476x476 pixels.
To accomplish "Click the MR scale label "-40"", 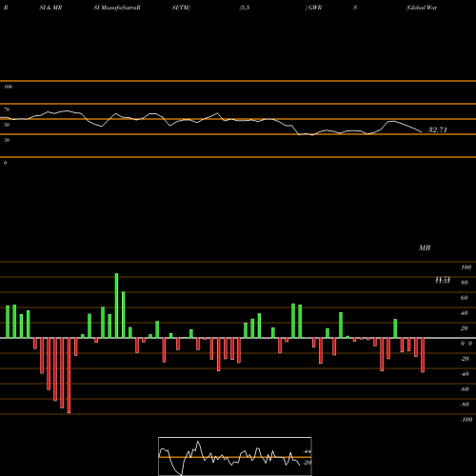I will tap(465, 374).
